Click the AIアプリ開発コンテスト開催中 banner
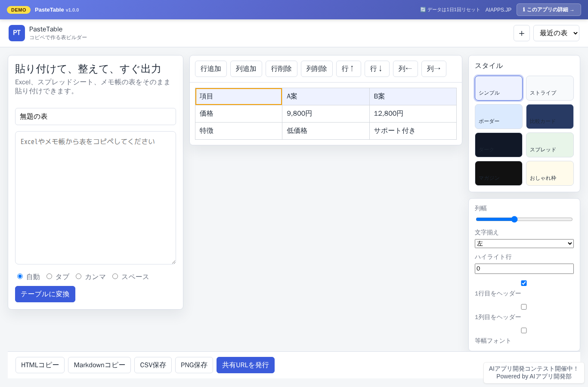This screenshot has height=387, width=588. [x=534, y=372]
